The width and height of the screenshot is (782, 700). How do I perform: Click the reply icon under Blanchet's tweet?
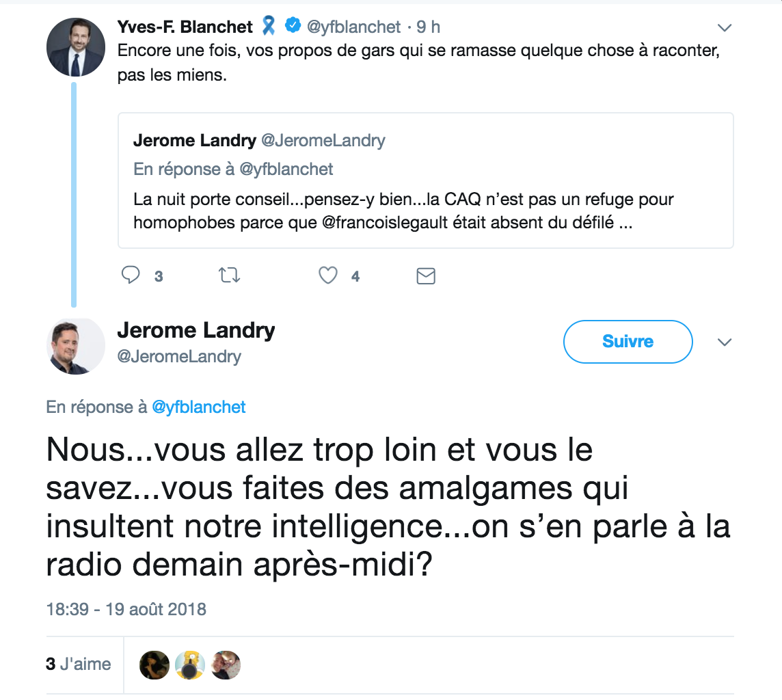(131, 275)
